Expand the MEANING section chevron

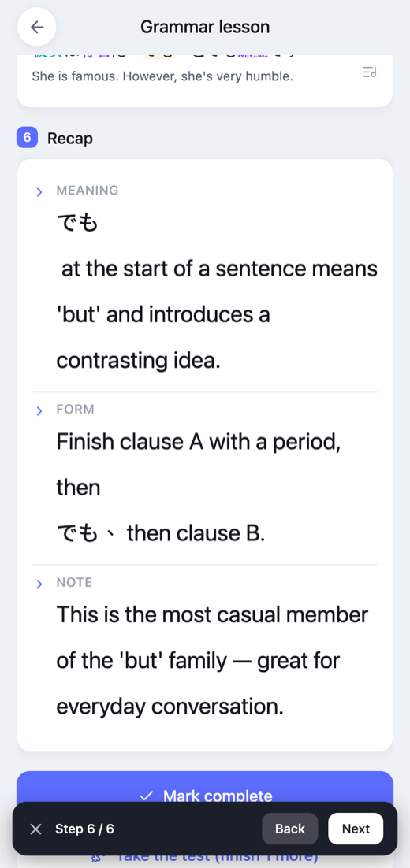point(39,192)
